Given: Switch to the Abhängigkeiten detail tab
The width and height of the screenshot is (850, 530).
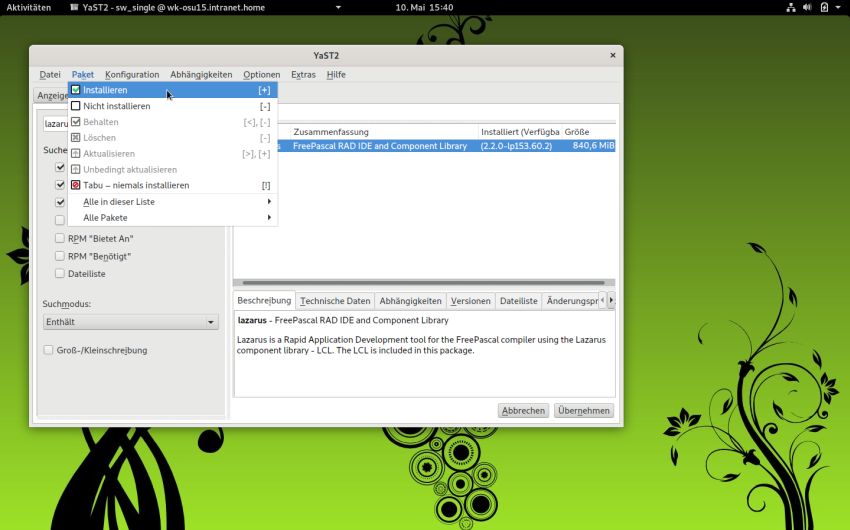Looking at the screenshot, I should [x=410, y=301].
